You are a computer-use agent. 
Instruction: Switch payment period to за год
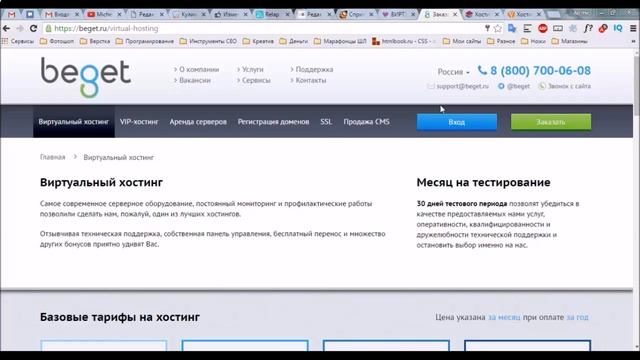[x=577, y=317]
